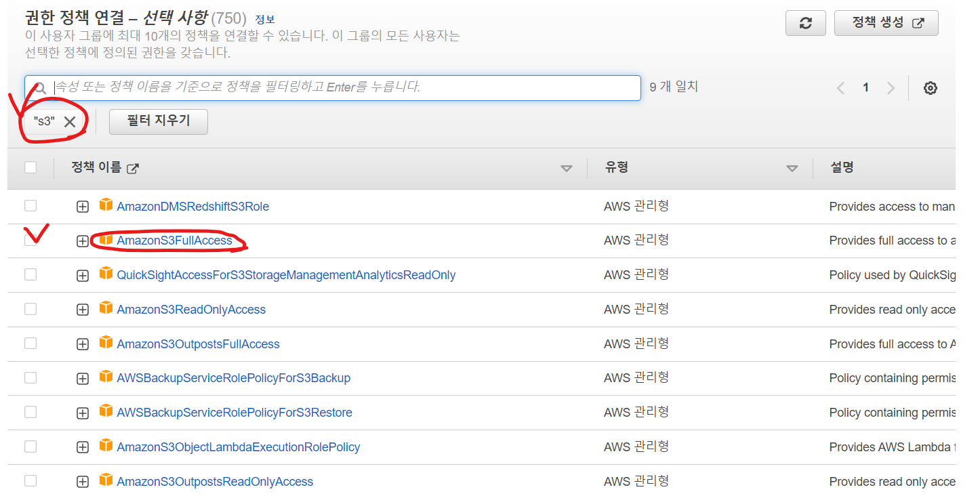Check the AmazonDMSRedshiftS3Role checkbox
This screenshot has height=498, width=980.
[30, 205]
